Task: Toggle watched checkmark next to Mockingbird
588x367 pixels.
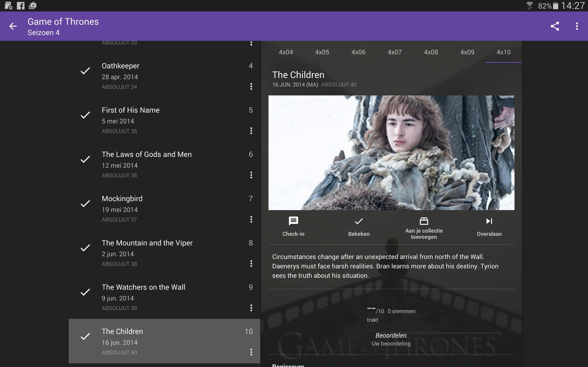Action: pos(85,203)
